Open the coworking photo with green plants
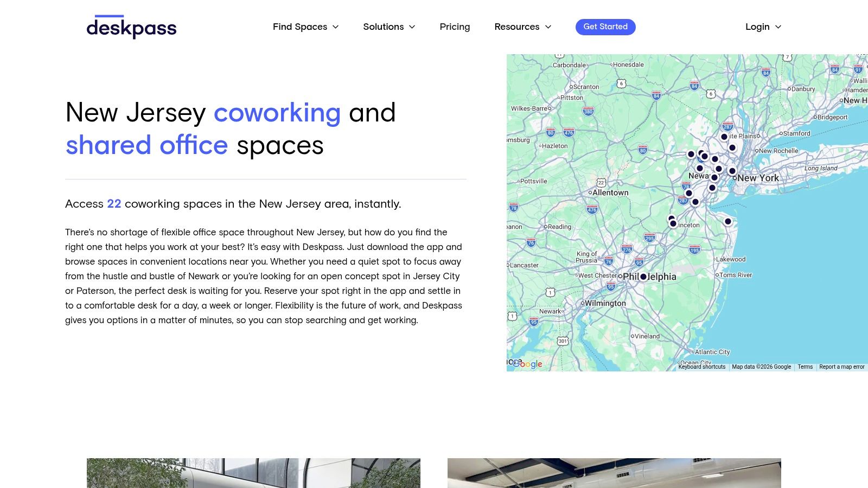Viewport: 868px width, 488px height. (x=253, y=473)
